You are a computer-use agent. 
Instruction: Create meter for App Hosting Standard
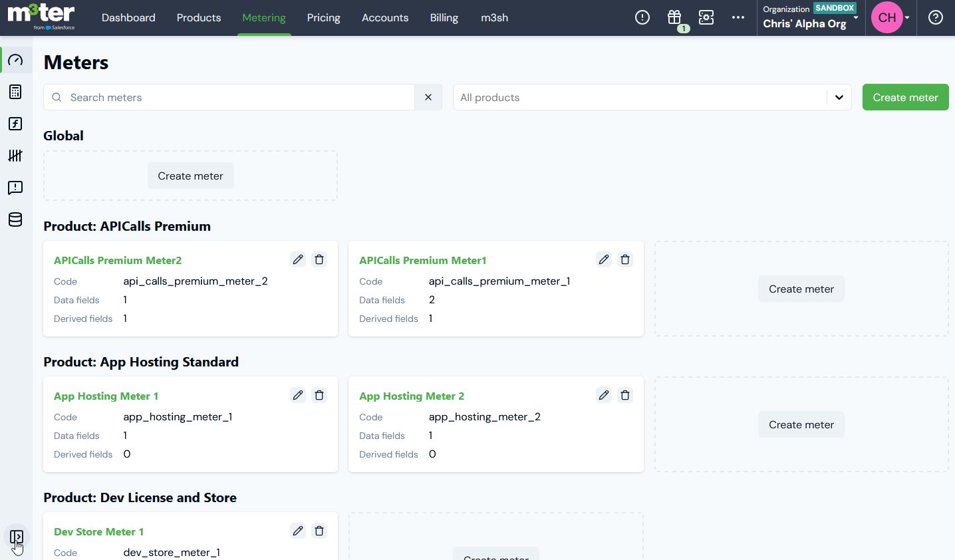pyautogui.click(x=801, y=424)
